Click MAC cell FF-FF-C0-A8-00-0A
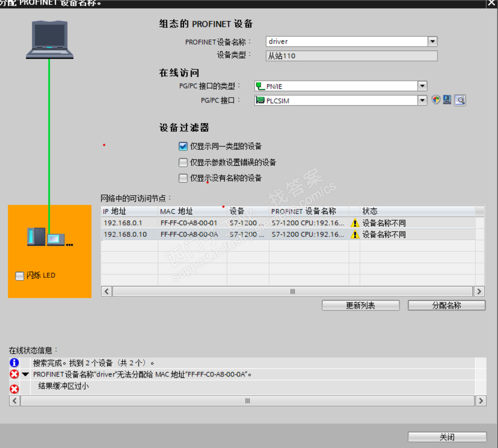498x448 pixels. click(x=192, y=234)
